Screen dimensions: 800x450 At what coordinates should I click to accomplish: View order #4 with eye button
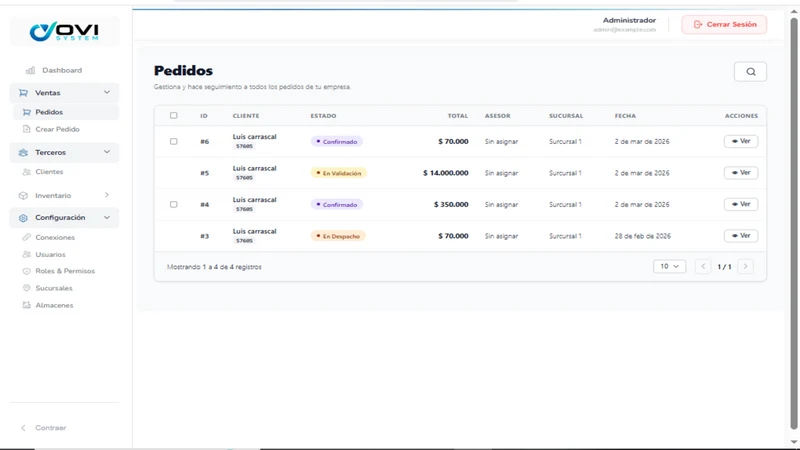[x=741, y=204]
